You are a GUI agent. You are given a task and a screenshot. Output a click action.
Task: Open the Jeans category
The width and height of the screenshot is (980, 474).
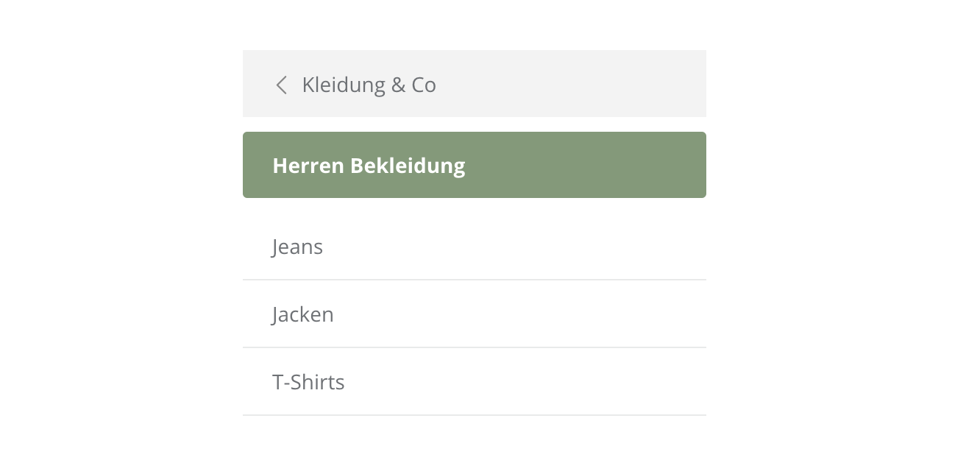298,247
